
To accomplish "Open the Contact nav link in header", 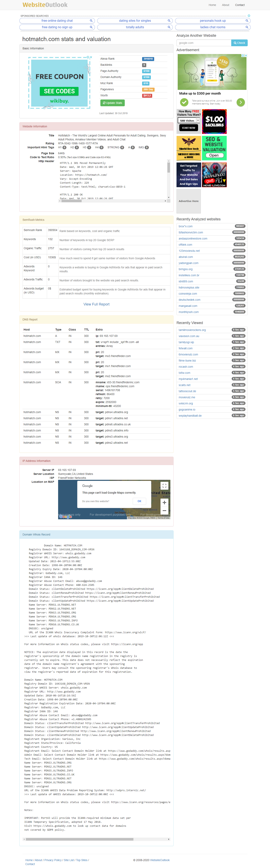I will (x=240, y=5).
